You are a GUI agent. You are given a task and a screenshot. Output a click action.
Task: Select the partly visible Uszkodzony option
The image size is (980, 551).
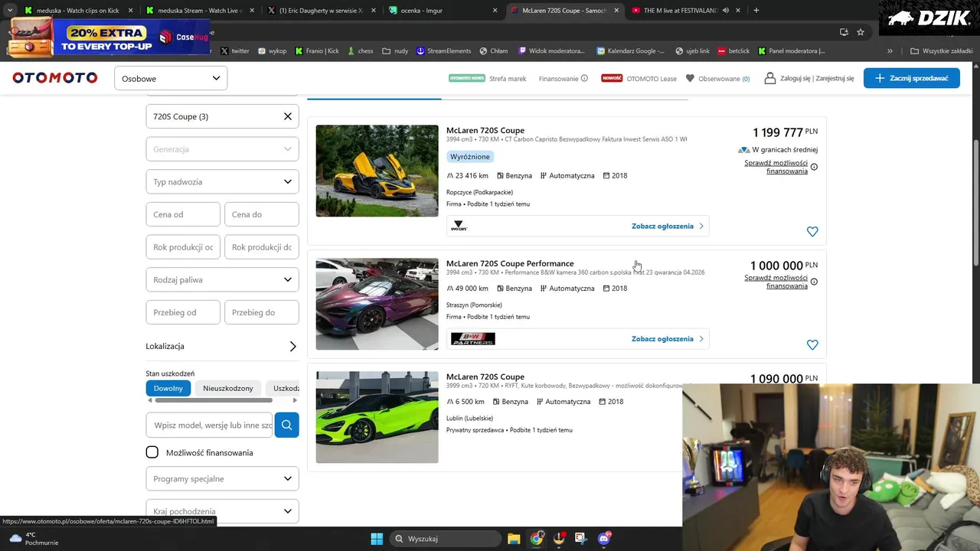283,388
